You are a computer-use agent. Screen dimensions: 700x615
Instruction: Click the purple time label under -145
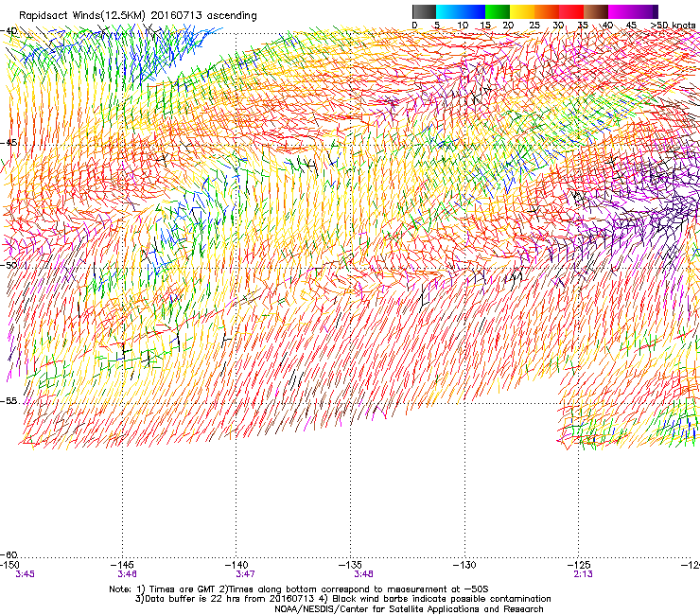pos(128,574)
